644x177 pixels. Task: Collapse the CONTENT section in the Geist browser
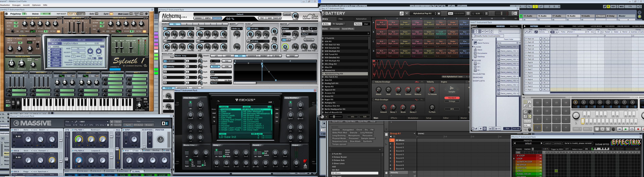tap(473, 40)
